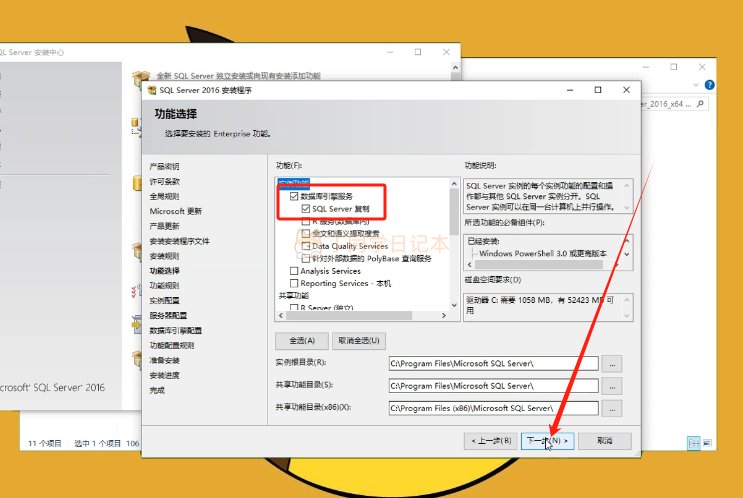Click the 取消全选(U) button
This screenshot has width=743, height=498.
click(359, 341)
